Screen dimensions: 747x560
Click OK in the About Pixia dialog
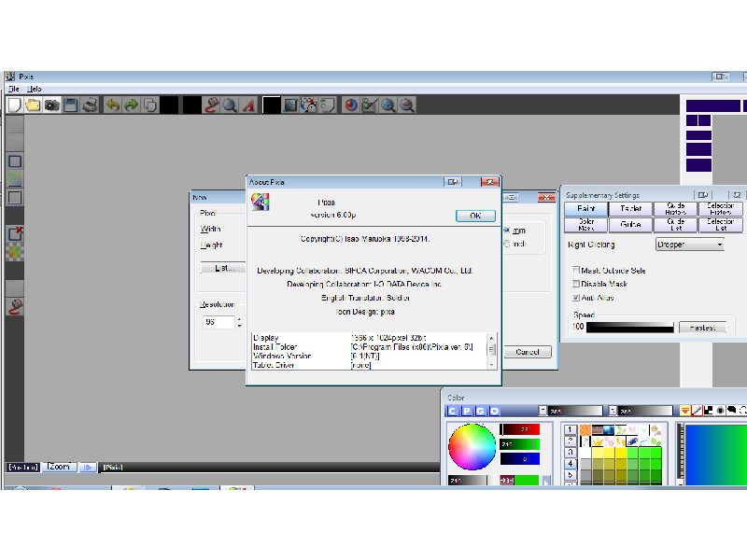(x=475, y=216)
